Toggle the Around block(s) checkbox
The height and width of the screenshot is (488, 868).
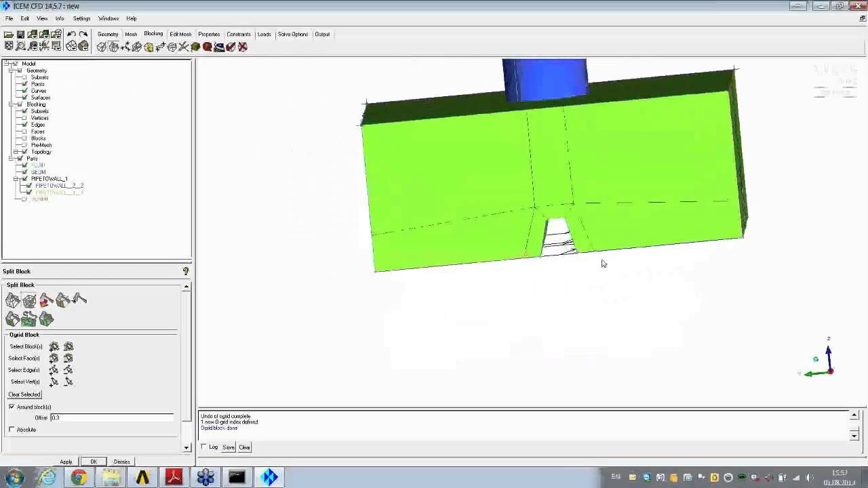[12, 407]
